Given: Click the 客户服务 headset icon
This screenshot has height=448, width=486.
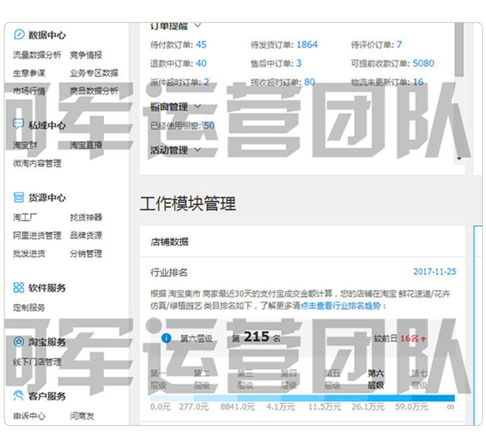Looking at the screenshot, I should [x=19, y=396].
